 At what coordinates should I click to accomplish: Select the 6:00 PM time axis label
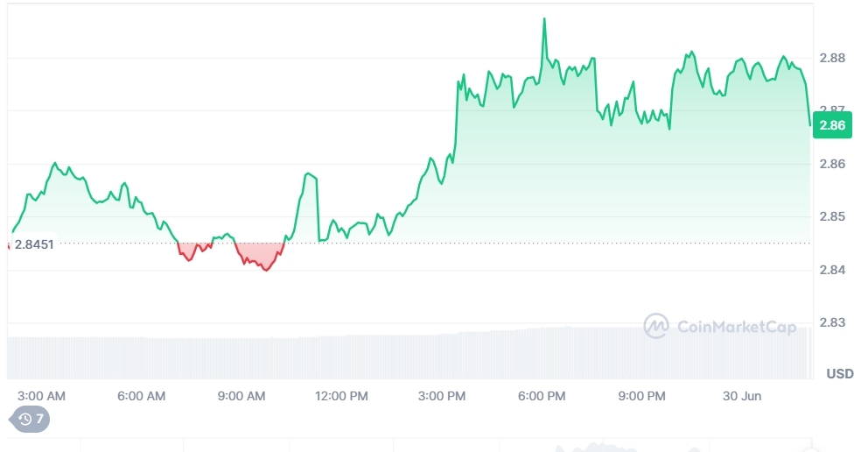click(542, 396)
